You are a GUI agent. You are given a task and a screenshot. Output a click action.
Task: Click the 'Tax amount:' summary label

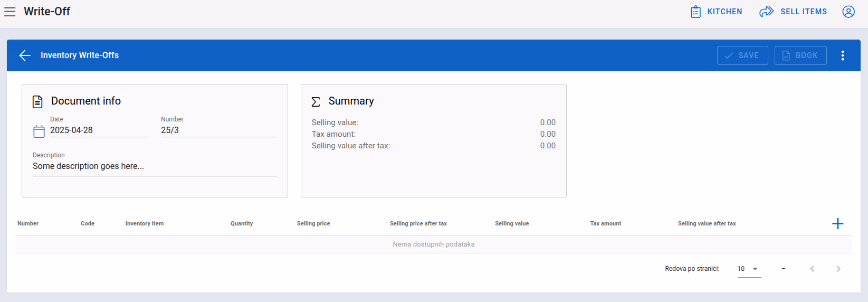(333, 134)
